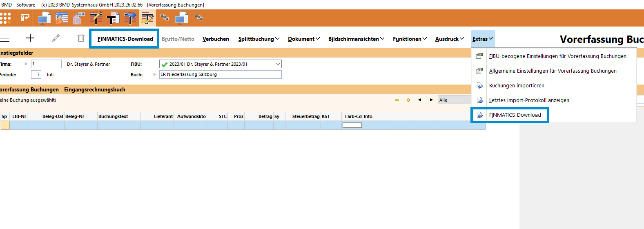Click the white Farb-Cd color cell
Viewport: 644px width, 229px height.
click(x=352, y=125)
